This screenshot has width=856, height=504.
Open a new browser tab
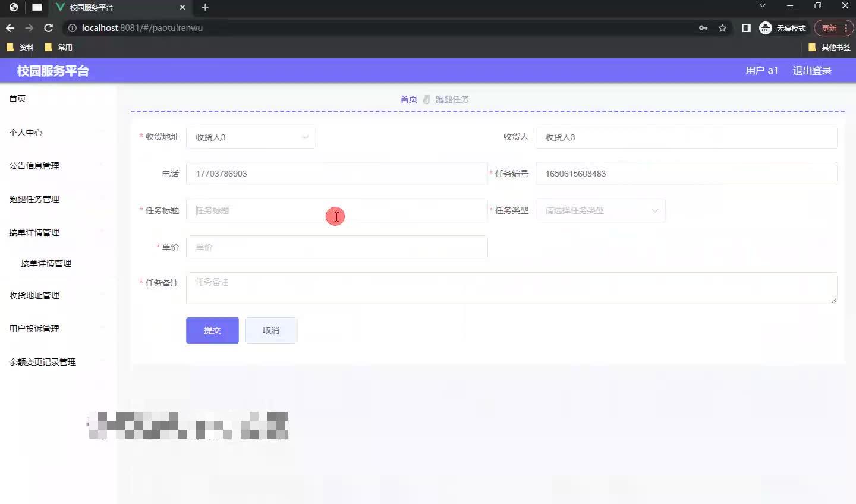coord(205,7)
